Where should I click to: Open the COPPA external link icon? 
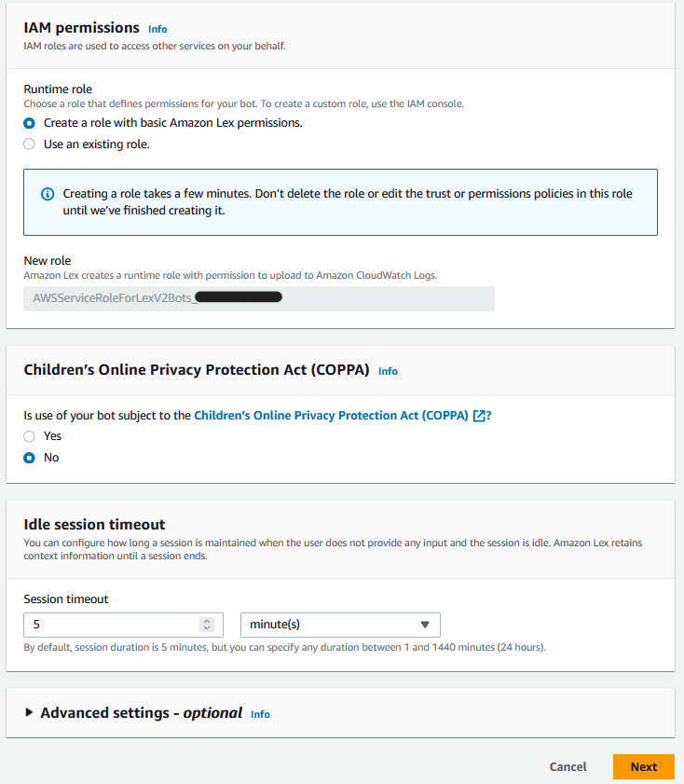pyautogui.click(x=479, y=416)
